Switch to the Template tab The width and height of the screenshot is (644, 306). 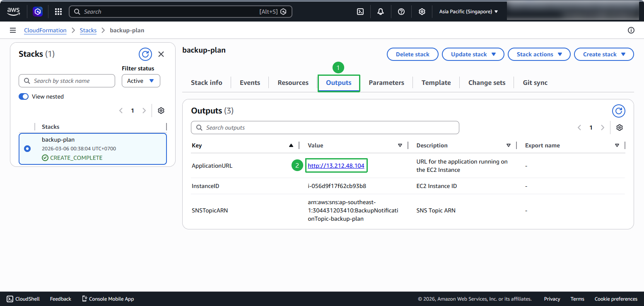click(436, 82)
